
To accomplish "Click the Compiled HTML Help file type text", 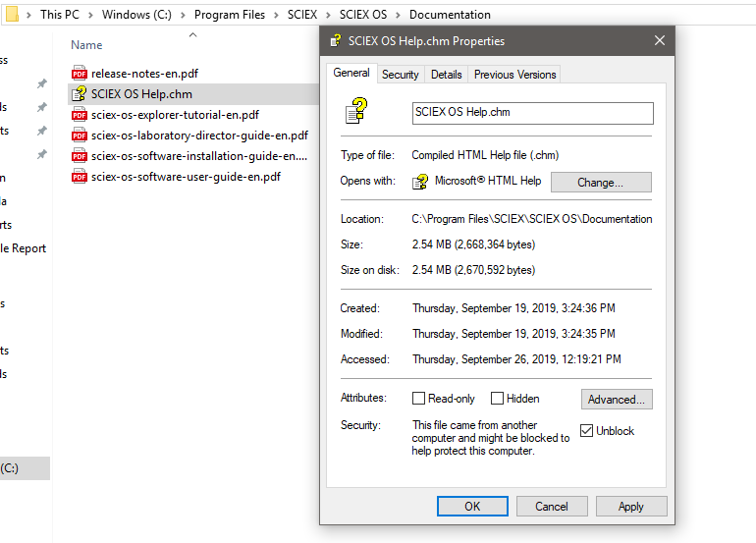I will tap(485, 155).
